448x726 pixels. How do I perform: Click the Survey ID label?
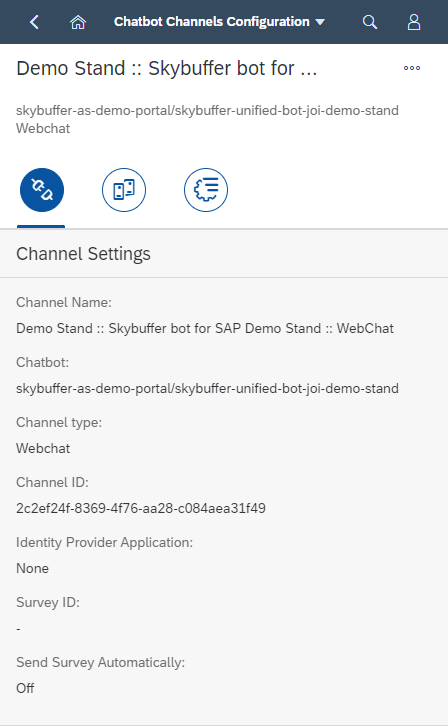[48, 602]
